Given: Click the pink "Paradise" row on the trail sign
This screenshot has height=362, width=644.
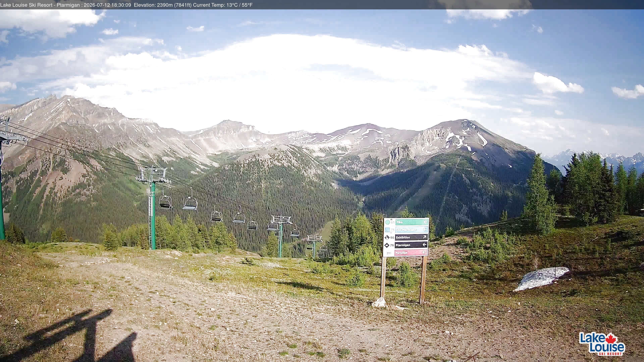Looking at the screenshot, I should 411,253.
